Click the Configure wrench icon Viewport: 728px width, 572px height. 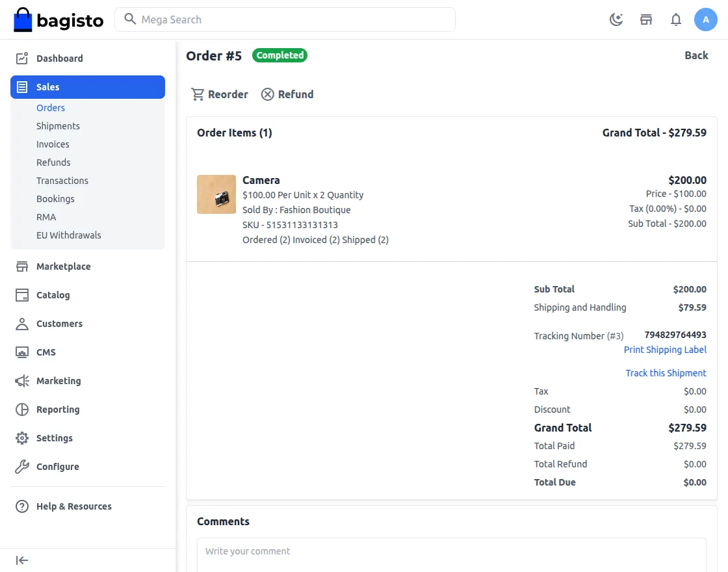[22, 466]
